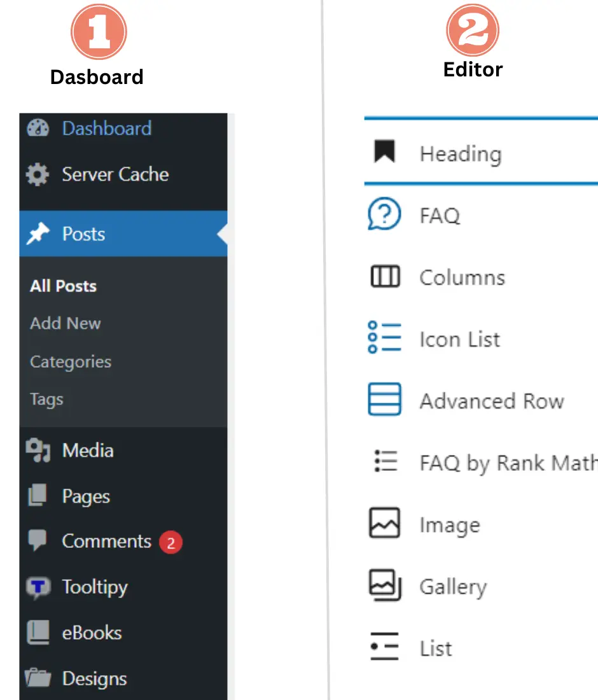Click Add New under Posts

coord(65,323)
